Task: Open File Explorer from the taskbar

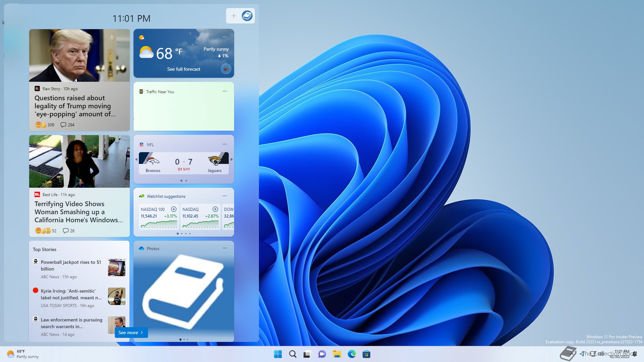Action: tap(337, 354)
